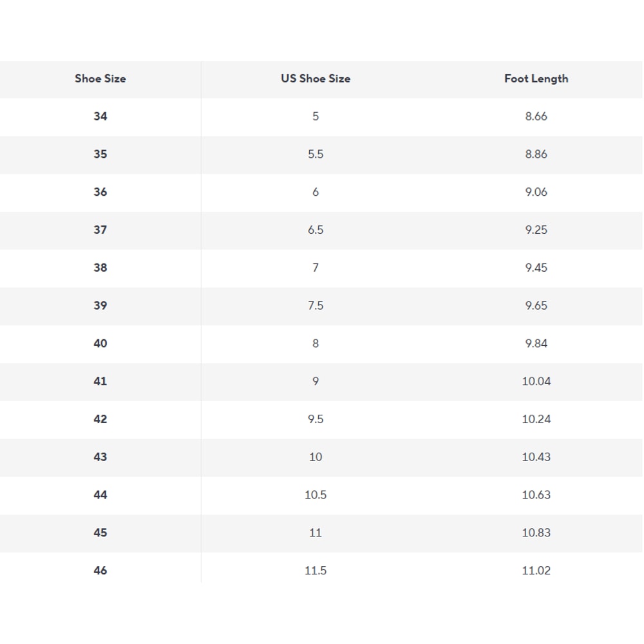Click the foot length 10.24 cell
This screenshot has width=644, height=644.
tap(536, 419)
